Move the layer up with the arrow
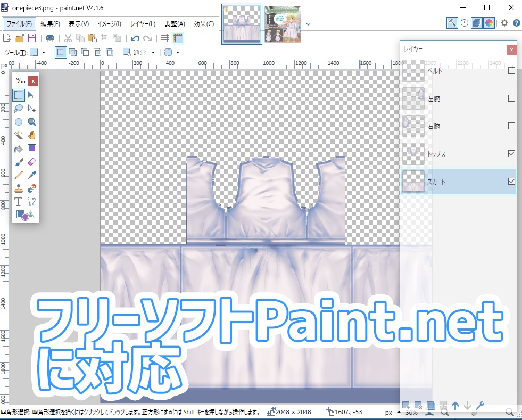Screen dimensions: 522x420 (455, 406)
